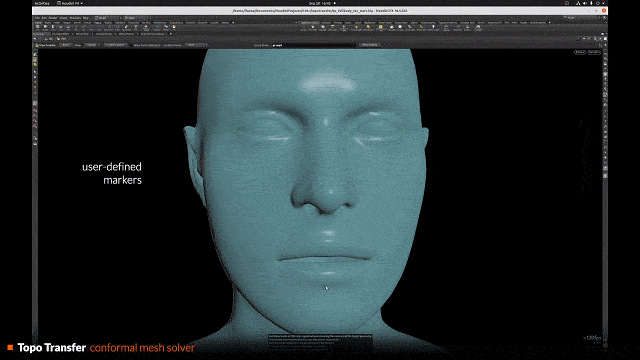Viewport: 640px width, 360px height.
Task: Add a Point Light from the shelf
Action: (x=313, y=27)
